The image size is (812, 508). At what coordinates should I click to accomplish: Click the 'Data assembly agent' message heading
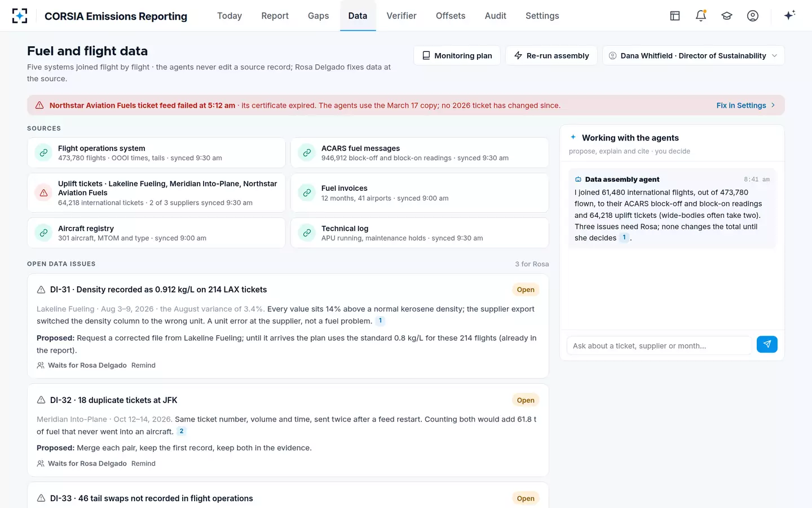click(x=623, y=179)
